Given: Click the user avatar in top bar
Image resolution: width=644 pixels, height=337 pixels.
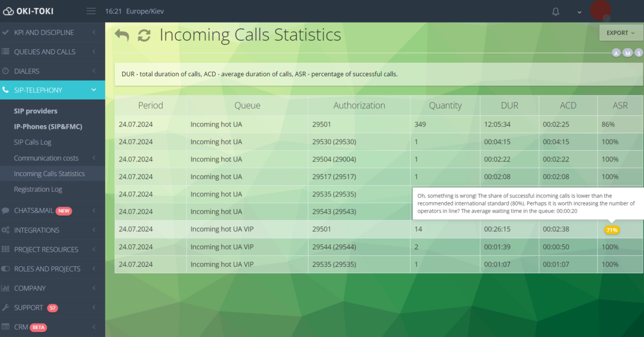Looking at the screenshot, I should 600,10.
